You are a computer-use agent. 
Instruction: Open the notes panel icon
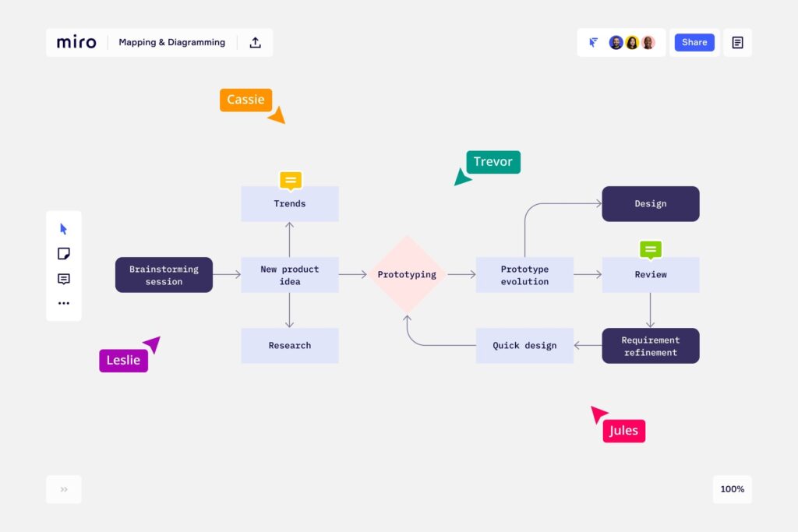point(737,42)
